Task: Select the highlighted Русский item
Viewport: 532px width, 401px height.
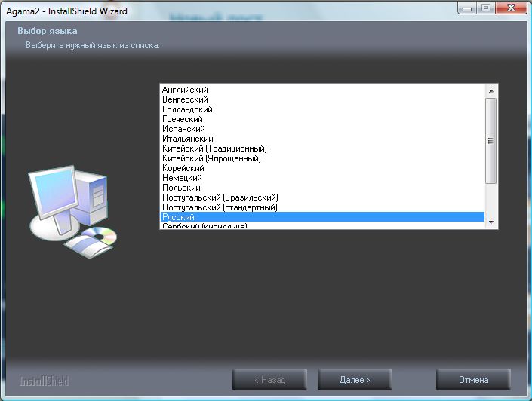Action: (x=322, y=217)
